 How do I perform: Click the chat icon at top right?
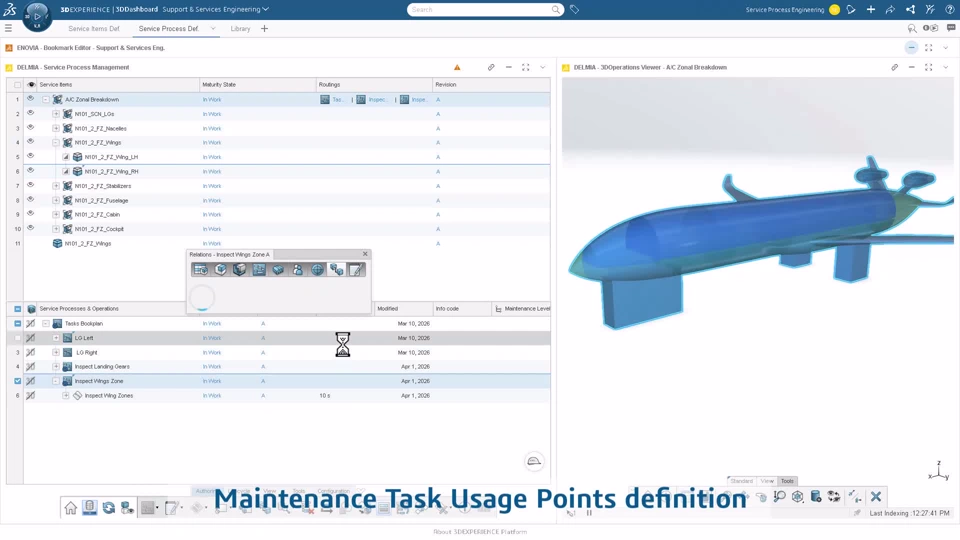(951, 28)
